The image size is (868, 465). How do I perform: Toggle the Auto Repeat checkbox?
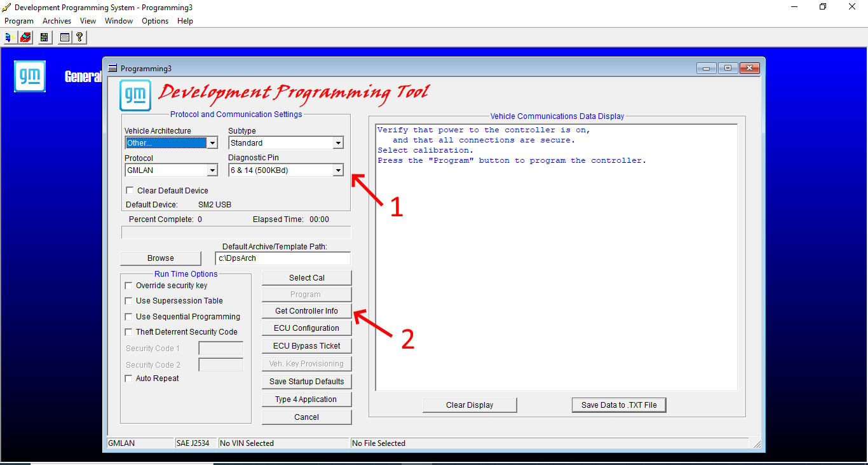tap(129, 378)
